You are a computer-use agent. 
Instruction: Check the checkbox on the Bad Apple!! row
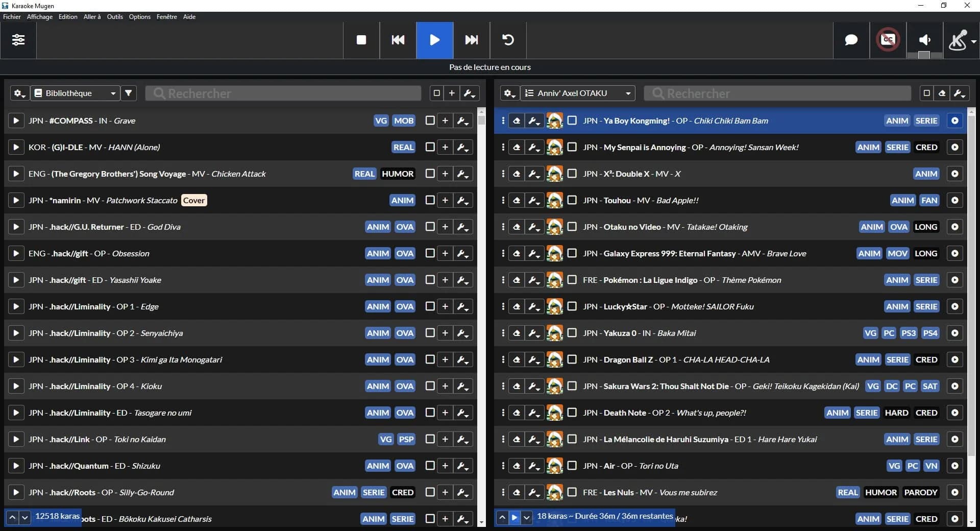click(572, 200)
